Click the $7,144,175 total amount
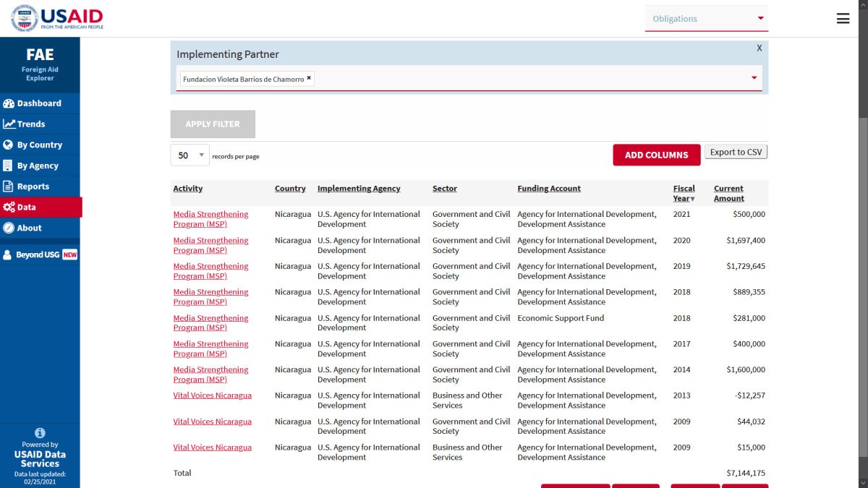868x488 pixels. [x=746, y=473]
